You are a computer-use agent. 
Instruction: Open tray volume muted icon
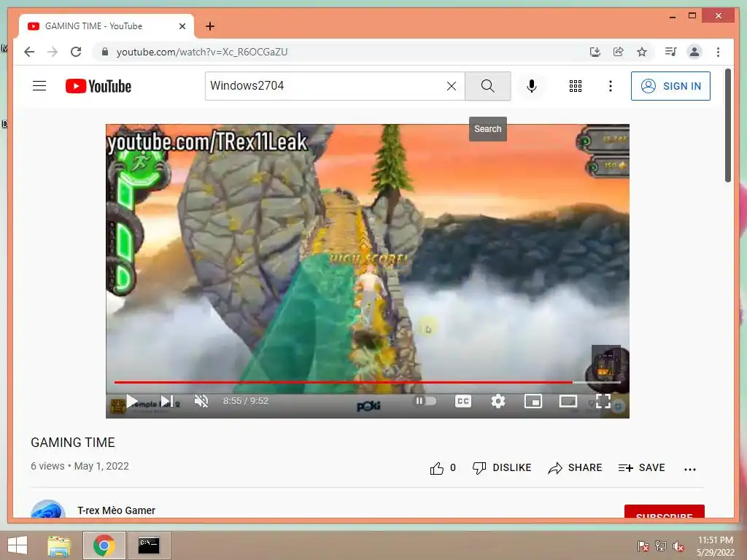pyautogui.click(x=678, y=546)
